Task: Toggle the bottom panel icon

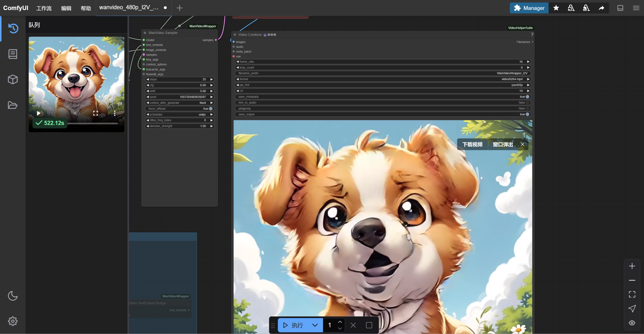Action: tap(620, 8)
